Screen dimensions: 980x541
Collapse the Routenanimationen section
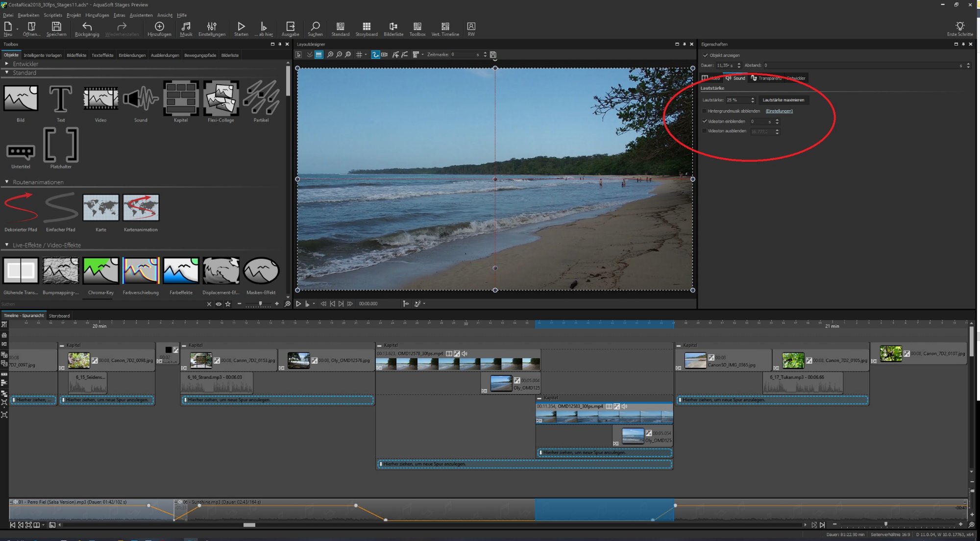(7, 182)
